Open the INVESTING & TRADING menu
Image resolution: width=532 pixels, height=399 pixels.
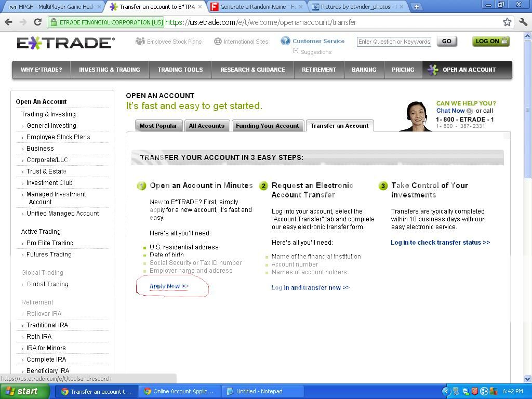tap(110, 70)
